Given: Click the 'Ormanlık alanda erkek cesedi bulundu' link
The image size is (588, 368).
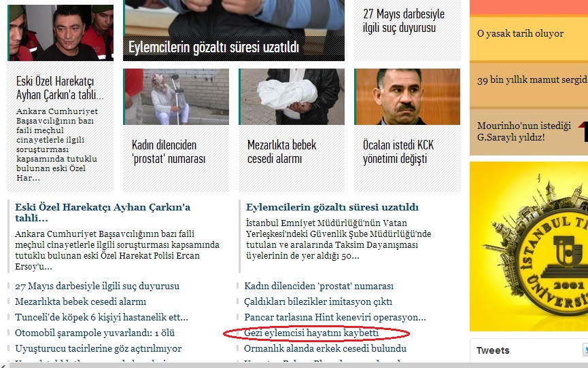Looking at the screenshot, I should [x=325, y=348].
